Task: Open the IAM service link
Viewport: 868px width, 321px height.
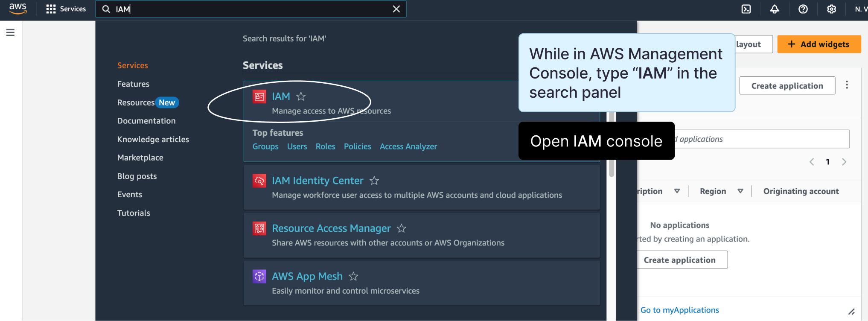Action: click(x=281, y=96)
